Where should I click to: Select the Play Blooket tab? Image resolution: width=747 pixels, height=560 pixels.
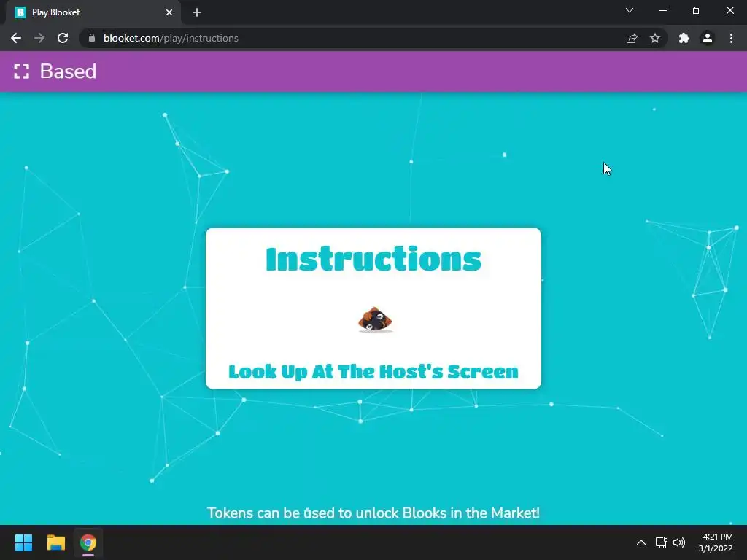tap(93, 12)
